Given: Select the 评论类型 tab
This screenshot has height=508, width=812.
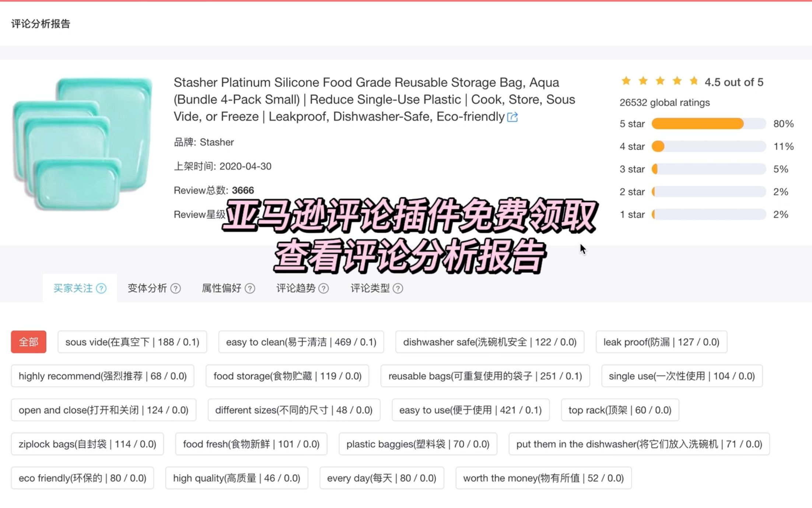Looking at the screenshot, I should point(377,288).
